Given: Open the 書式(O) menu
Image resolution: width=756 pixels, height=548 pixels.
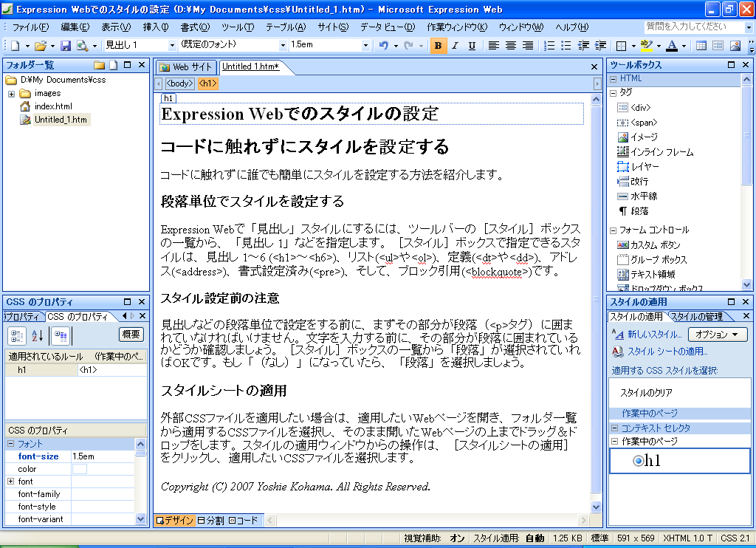Looking at the screenshot, I should coord(195,27).
